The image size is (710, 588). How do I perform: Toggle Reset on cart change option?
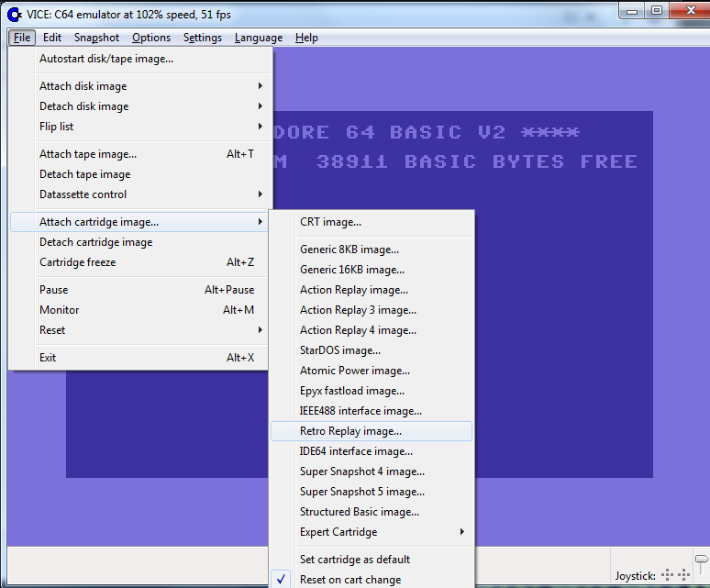tap(349, 579)
